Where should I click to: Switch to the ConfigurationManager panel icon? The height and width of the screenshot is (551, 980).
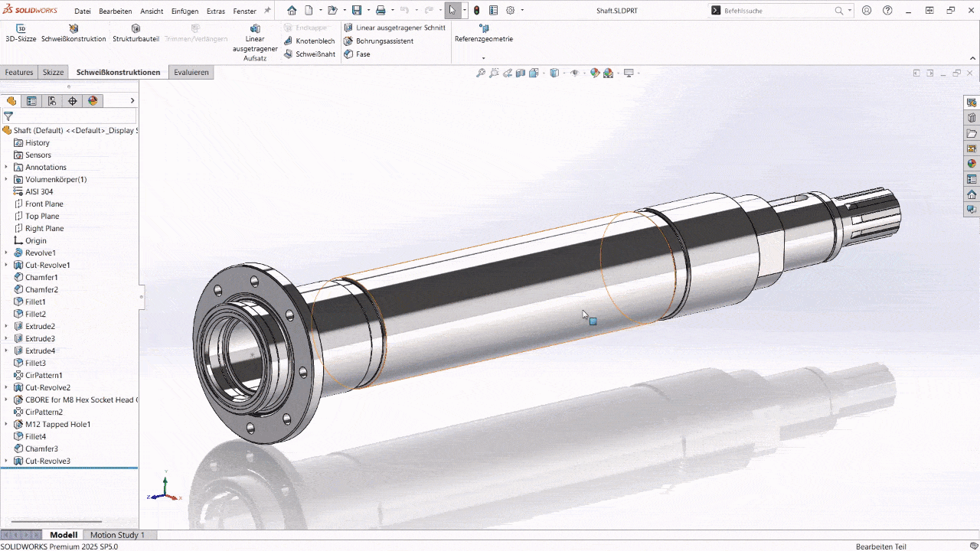click(x=51, y=100)
